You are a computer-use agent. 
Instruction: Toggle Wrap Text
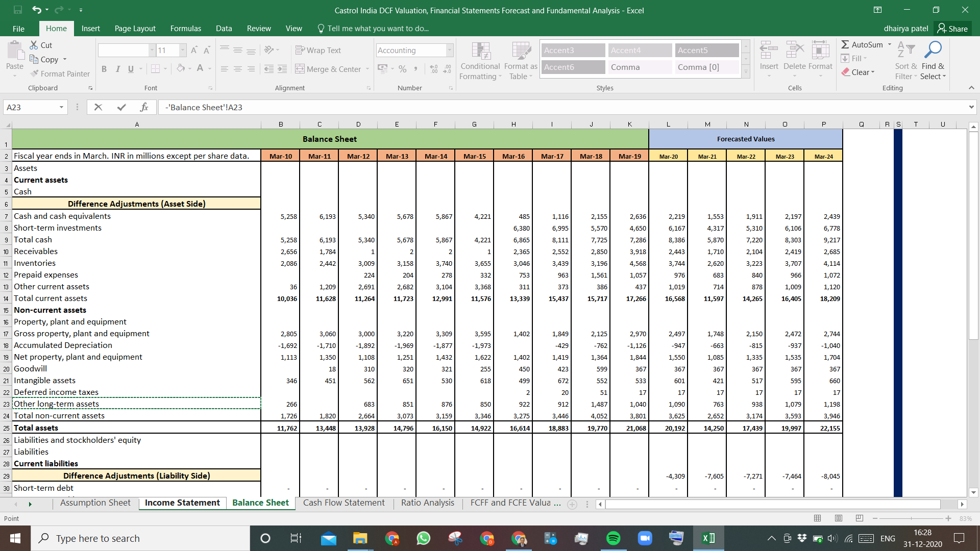tap(318, 50)
